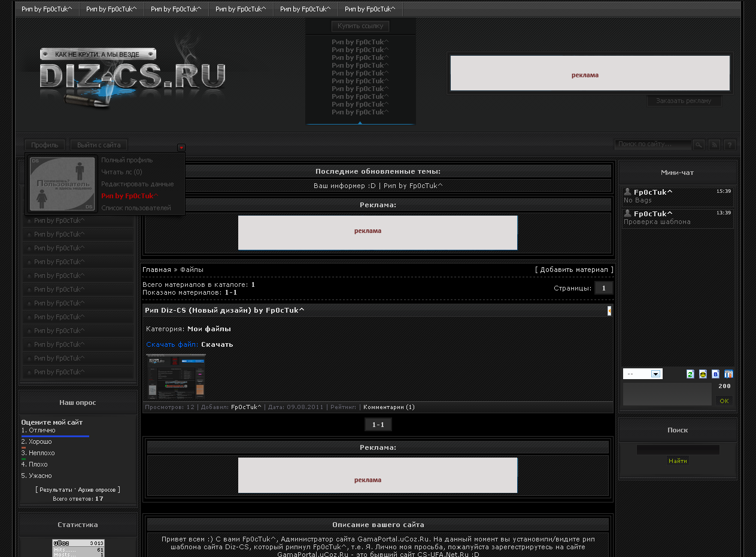
Task: Choose "Редактировать данные" from profile menu
Action: point(137,184)
